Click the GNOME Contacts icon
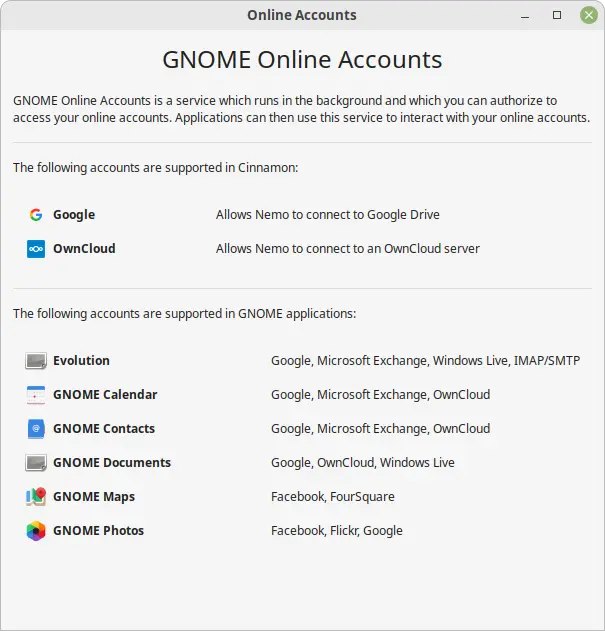Screen dimensions: 605x631 coord(36,429)
